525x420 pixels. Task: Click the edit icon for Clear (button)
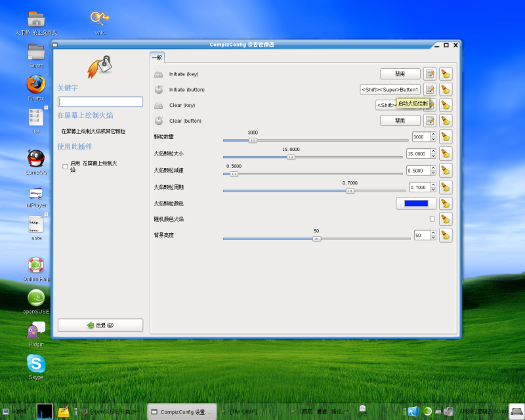click(x=430, y=120)
